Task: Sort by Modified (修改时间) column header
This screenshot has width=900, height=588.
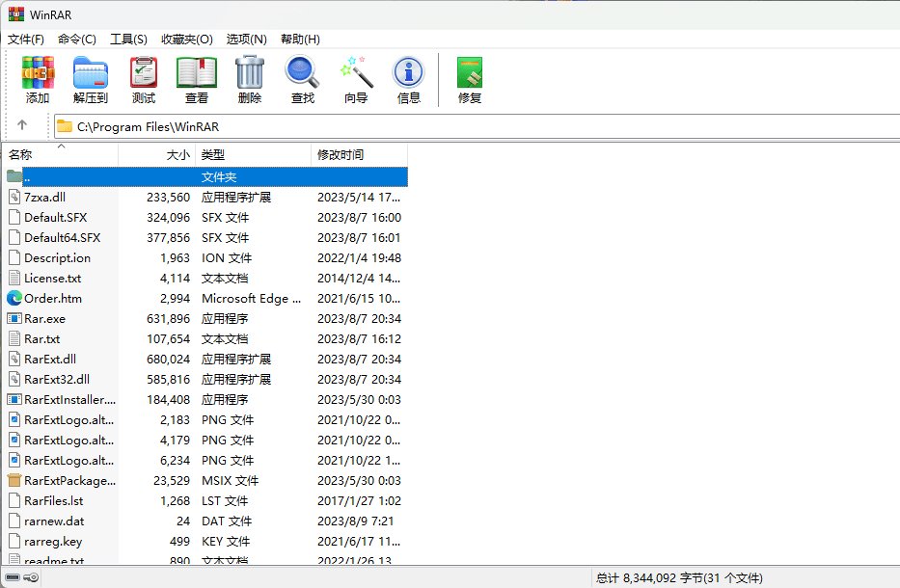Action: click(x=359, y=155)
